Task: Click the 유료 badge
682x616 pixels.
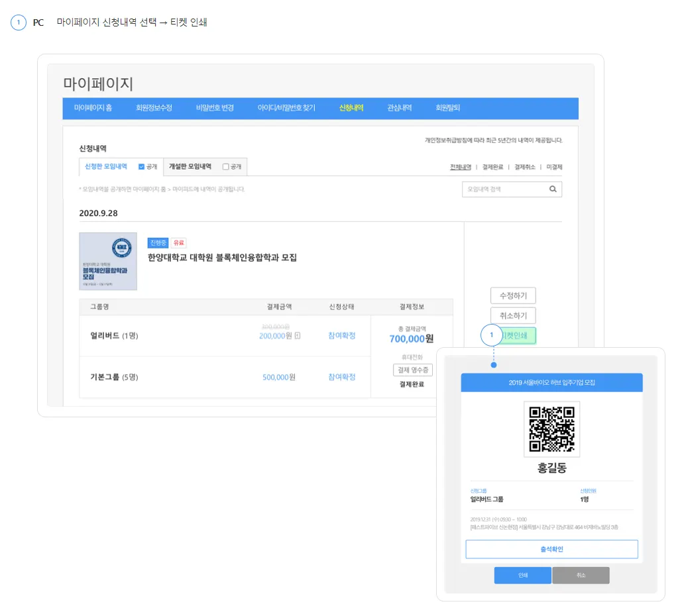Action: [179, 242]
